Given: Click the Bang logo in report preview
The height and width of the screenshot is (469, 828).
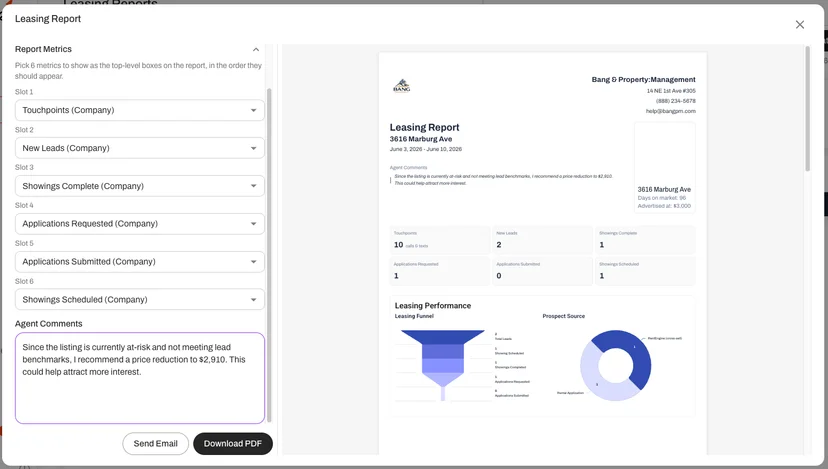Looking at the screenshot, I should 402,86.
